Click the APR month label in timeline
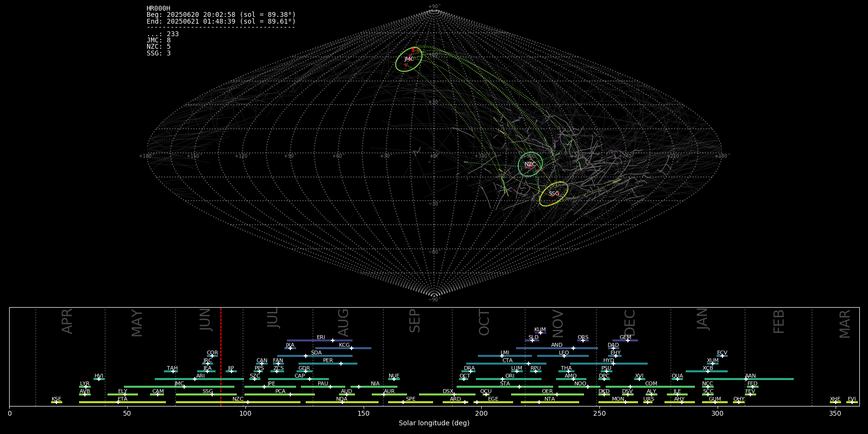Viewport: 868px width, 434px height. tap(67, 321)
